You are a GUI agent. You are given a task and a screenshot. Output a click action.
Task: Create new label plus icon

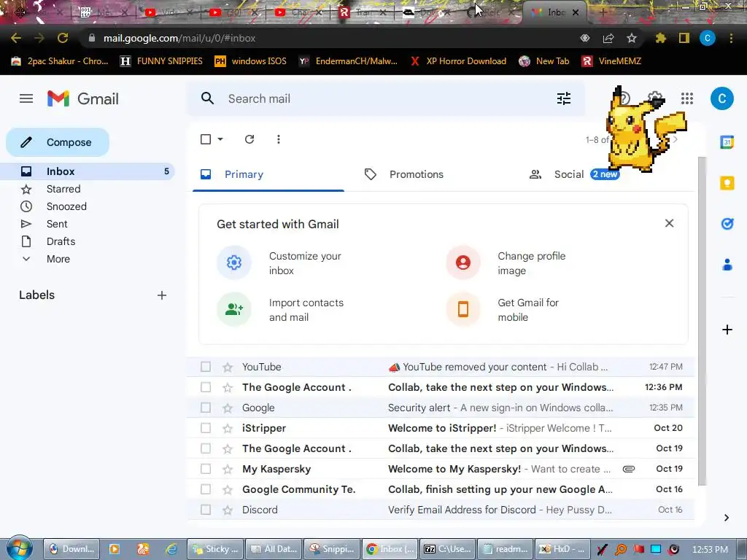click(162, 295)
